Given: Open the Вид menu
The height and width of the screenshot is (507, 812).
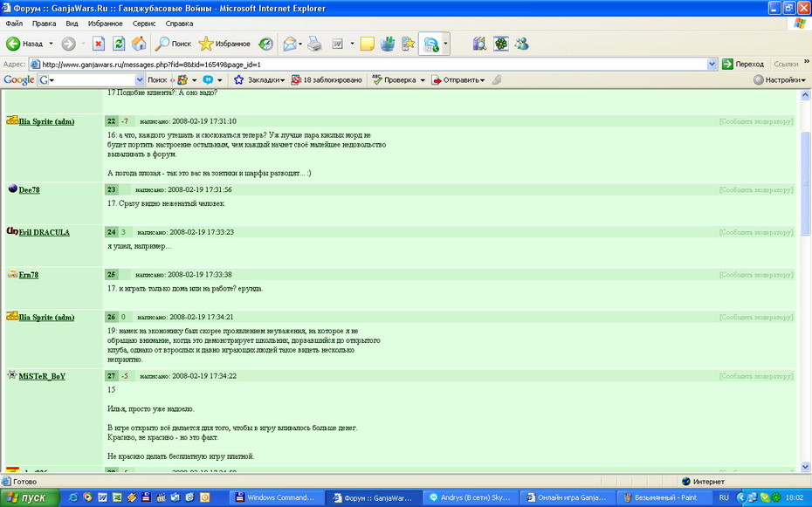Looking at the screenshot, I should (x=72, y=24).
